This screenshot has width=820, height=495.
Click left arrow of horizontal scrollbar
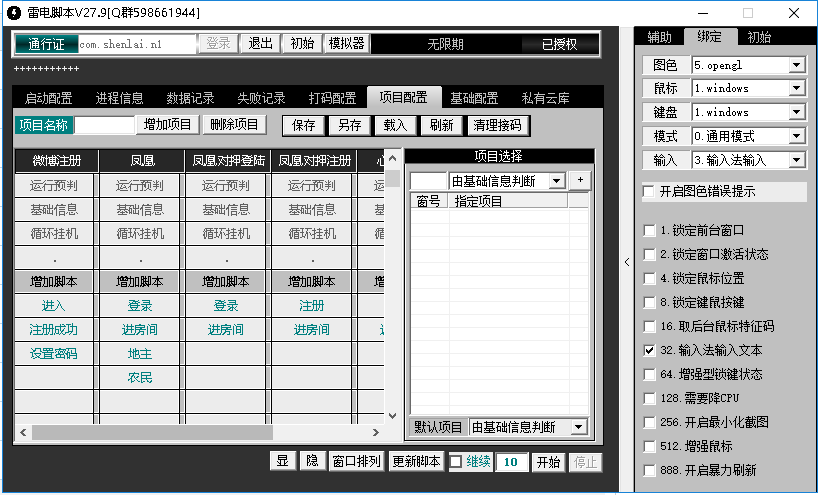pos(23,432)
